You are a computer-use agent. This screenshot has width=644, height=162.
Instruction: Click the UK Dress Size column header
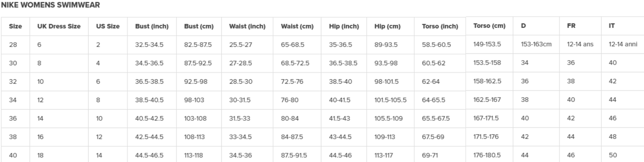click(59, 26)
